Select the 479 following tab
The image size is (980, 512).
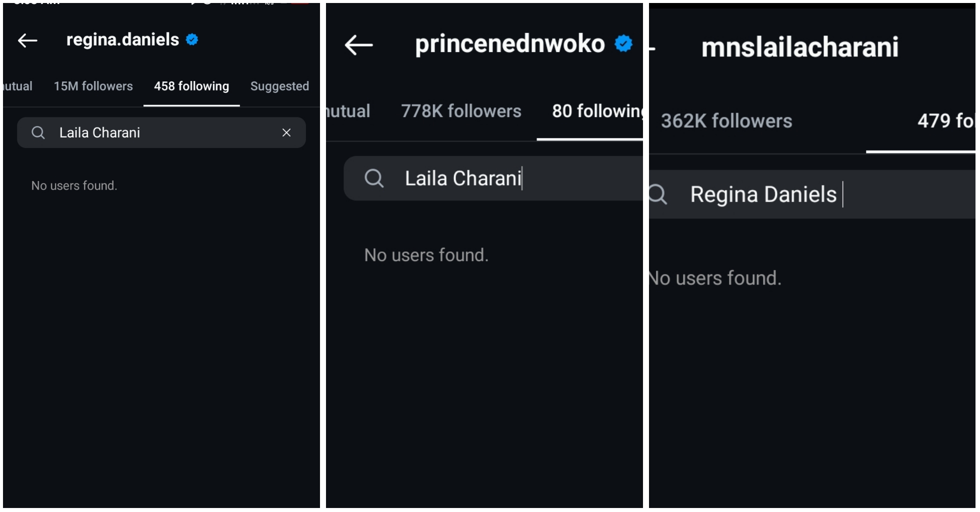click(945, 121)
